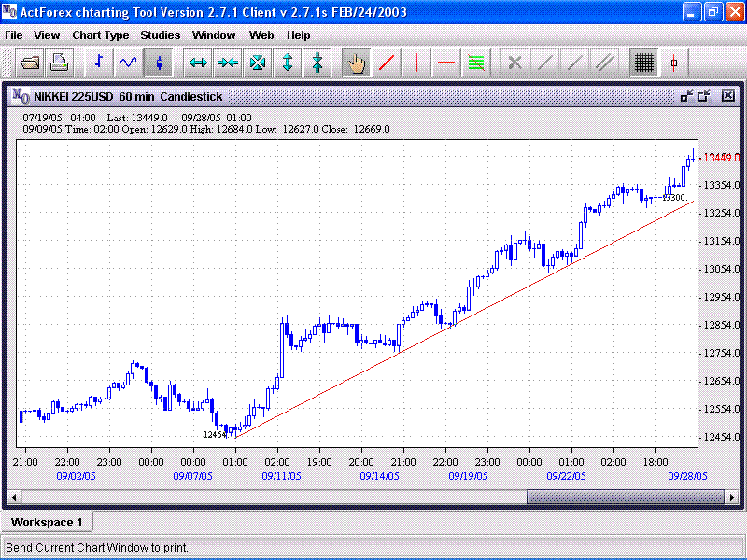Screen dimensions: 747x560
Task: Click the print chart icon
Action: coord(60,63)
